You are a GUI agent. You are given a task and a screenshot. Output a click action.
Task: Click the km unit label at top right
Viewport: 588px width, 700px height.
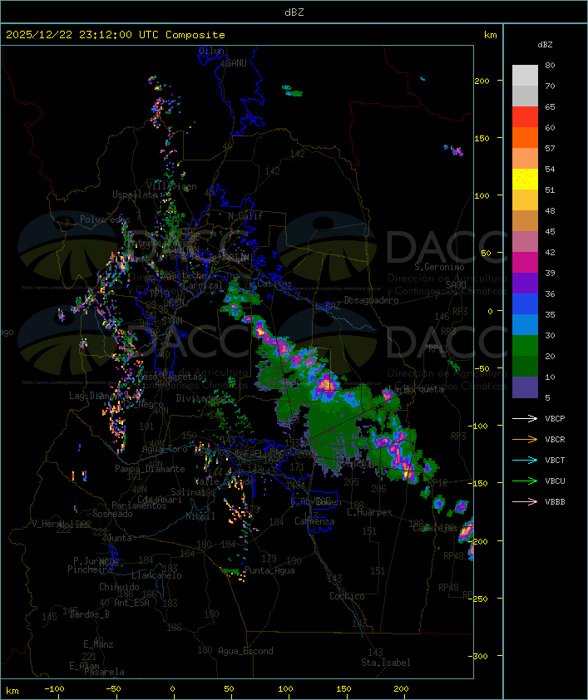tap(490, 34)
